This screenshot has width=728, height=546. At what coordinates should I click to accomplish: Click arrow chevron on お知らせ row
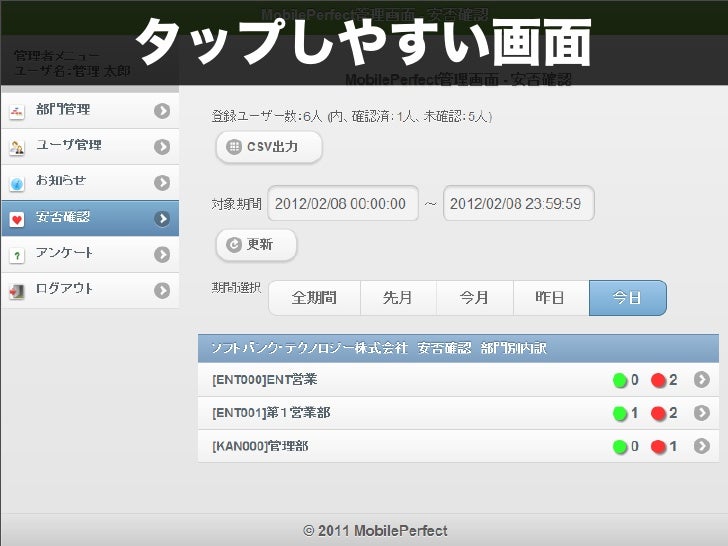point(162,182)
